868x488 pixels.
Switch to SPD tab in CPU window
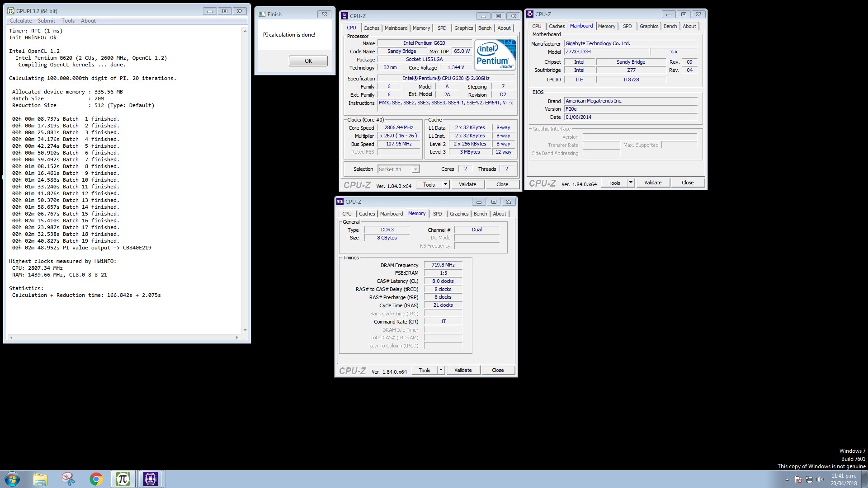point(442,28)
